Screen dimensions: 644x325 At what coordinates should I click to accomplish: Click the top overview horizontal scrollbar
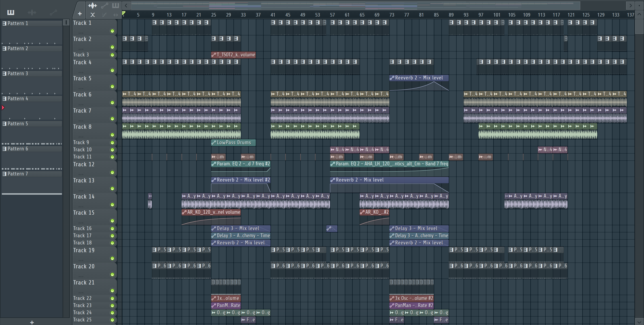point(356,5)
